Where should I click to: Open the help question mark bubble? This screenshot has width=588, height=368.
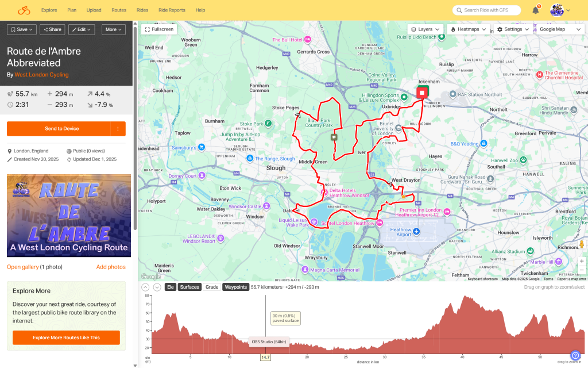click(575, 355)
